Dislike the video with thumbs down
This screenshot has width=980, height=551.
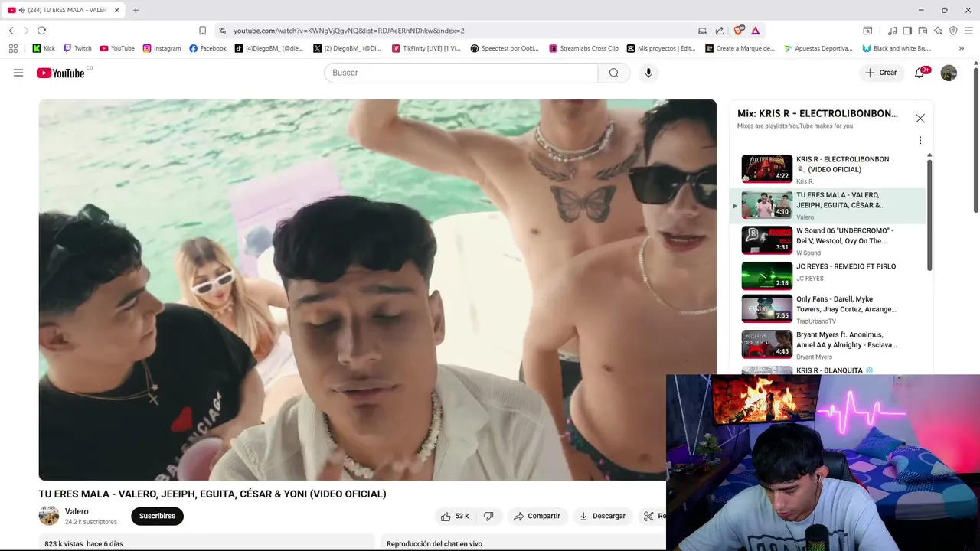[488, 516]
